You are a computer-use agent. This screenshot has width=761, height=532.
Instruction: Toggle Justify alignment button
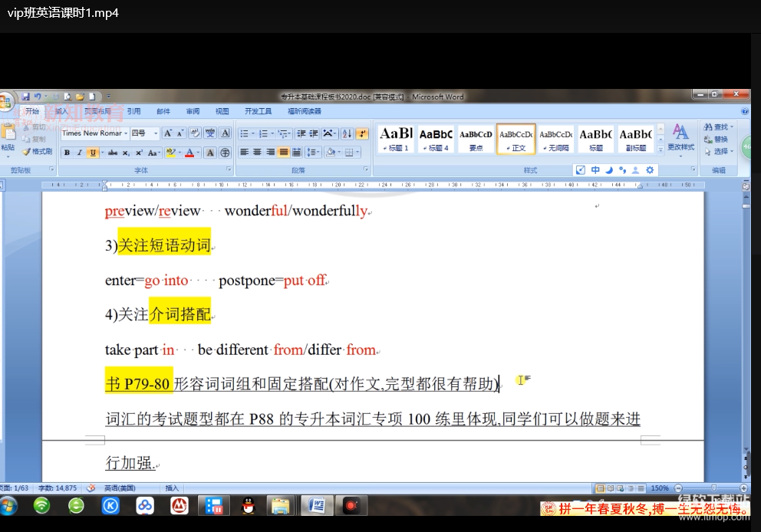(x=283, y=153)
